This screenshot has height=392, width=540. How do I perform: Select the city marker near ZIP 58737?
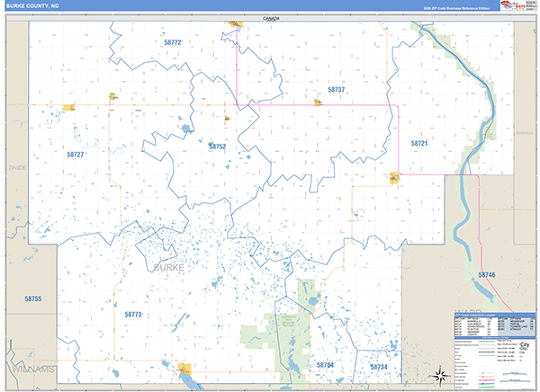(x=318, y=102)
